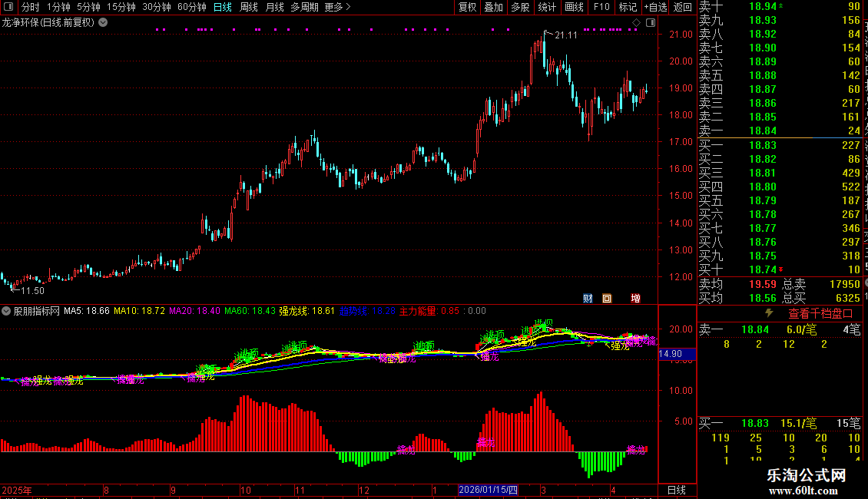Click the 21.11 high price label
The image size is (868, 499).
566,35
